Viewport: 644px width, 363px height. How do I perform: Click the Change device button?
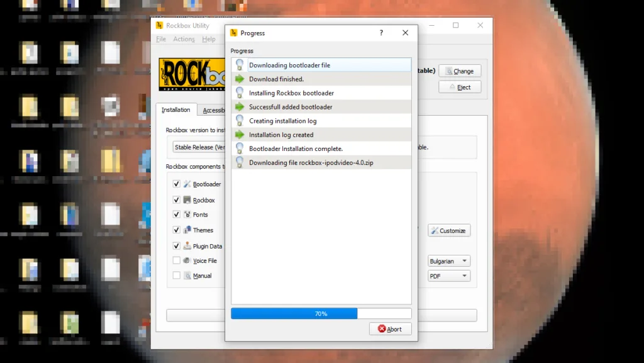click(460, 71)
